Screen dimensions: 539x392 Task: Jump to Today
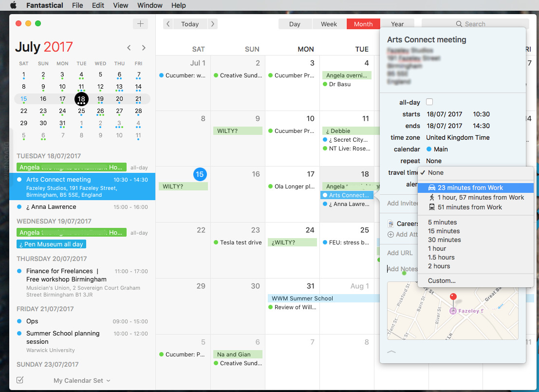pyautogui.click(x=190, y=24)
